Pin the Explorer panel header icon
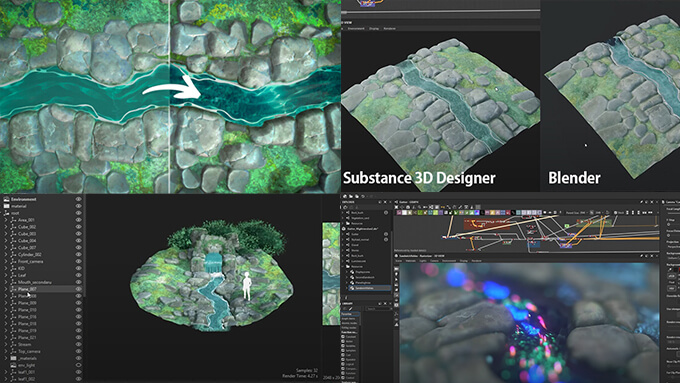The height and width of the screenshot is (383, 680). click(380, 202)
